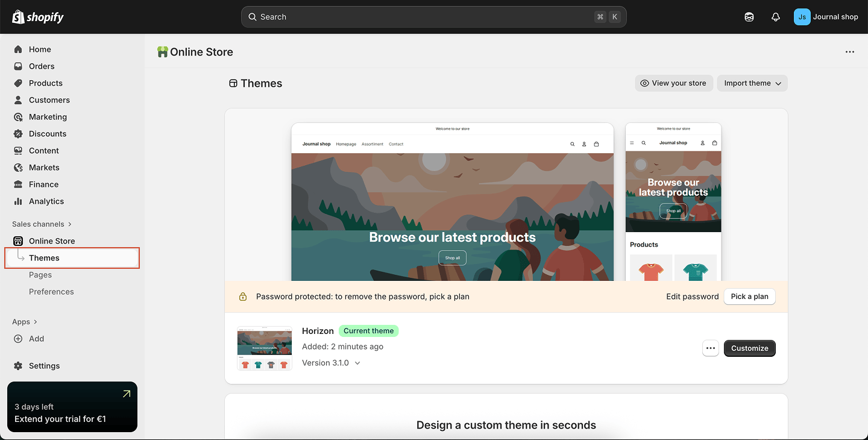Click the desktop theme preview image

pyautogui.click(x=453, y=202)
